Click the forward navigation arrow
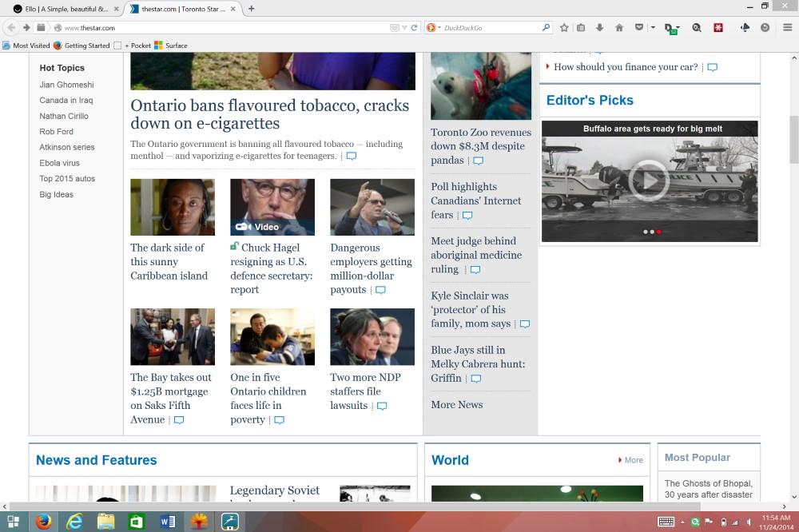The height and width of the screenshot is (532, 799). [26, 27]
